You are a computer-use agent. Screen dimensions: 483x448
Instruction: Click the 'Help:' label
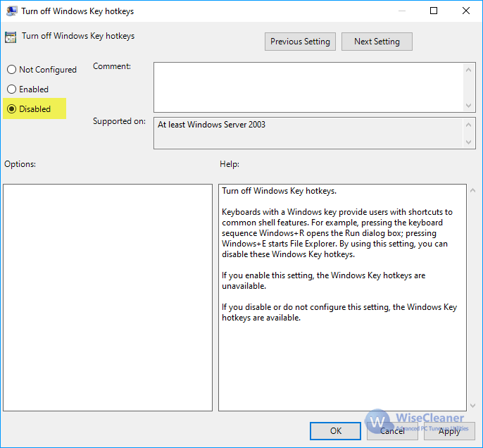230,164
